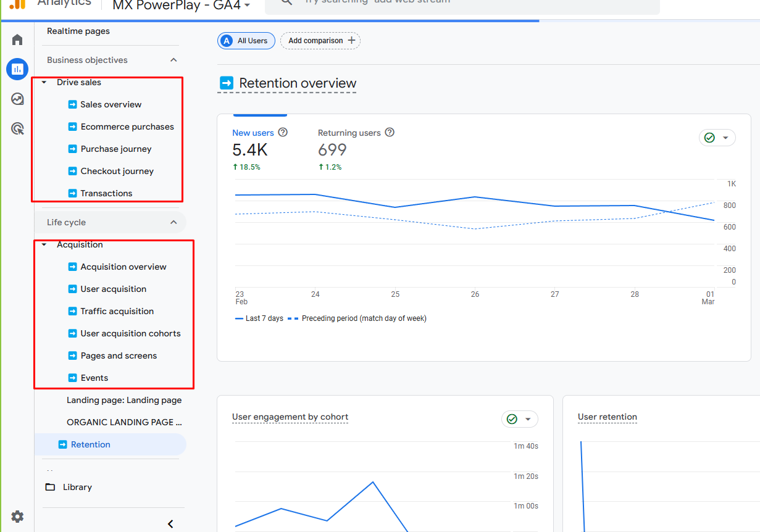Click the 5.4K new users value
This screenshot has height=532, width=760.
[x=250, y=150]
